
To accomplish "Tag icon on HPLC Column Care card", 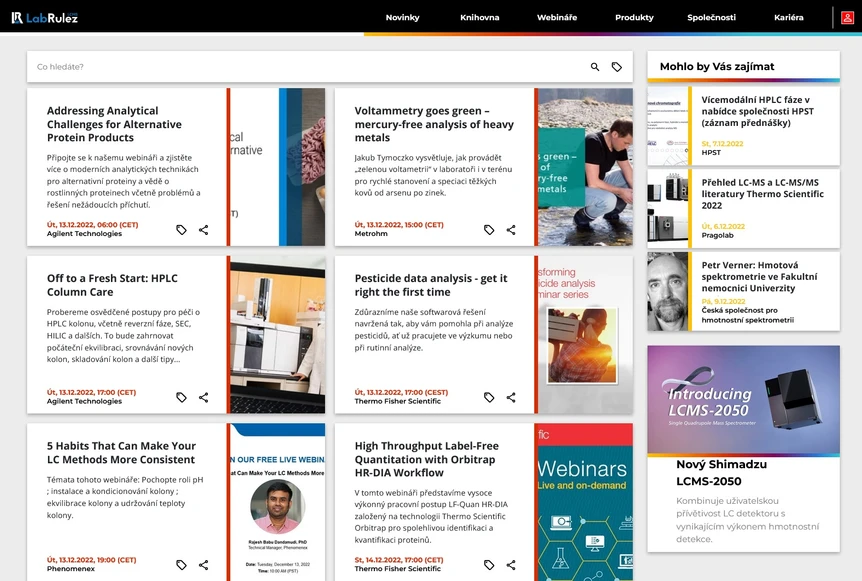I will click(x=181, y=397).
